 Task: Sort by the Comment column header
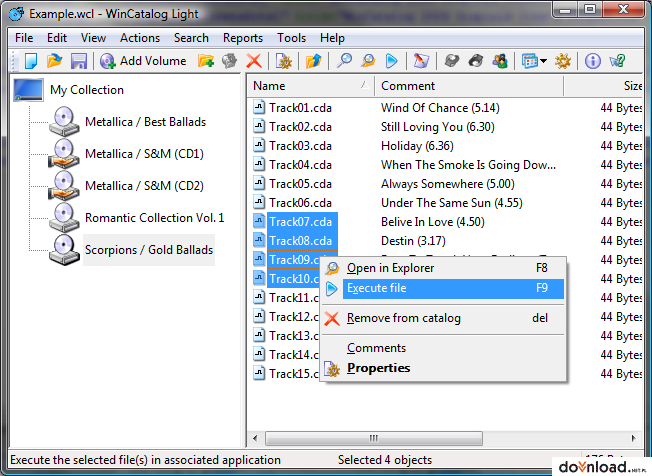pos(469,86)
